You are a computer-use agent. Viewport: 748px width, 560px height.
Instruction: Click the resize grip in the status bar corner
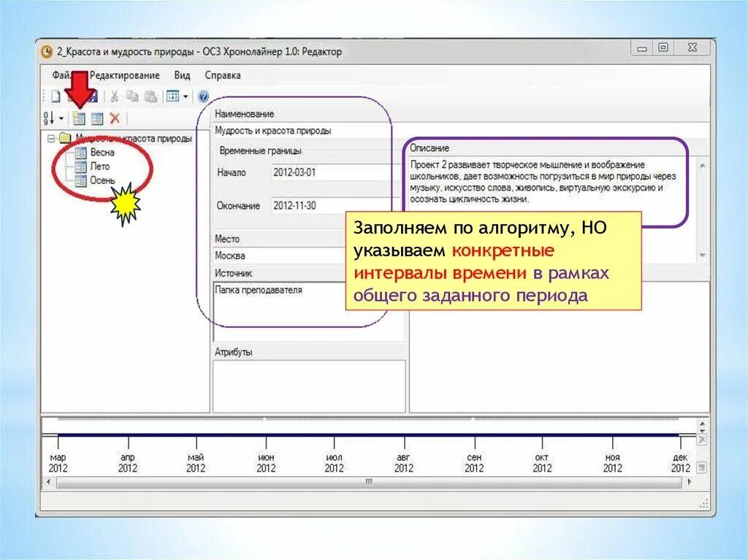[704, 505]
